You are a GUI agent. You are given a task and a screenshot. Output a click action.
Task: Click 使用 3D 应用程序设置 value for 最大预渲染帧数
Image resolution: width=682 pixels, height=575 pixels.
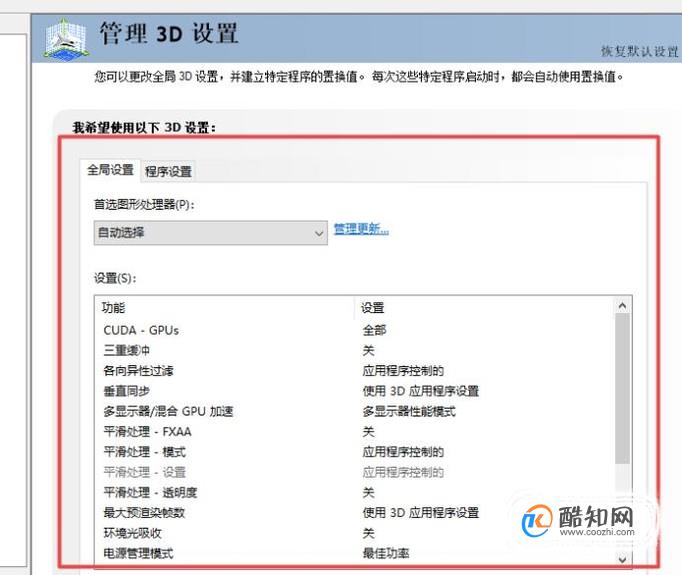pyautogui.click(x=421, y=513)
